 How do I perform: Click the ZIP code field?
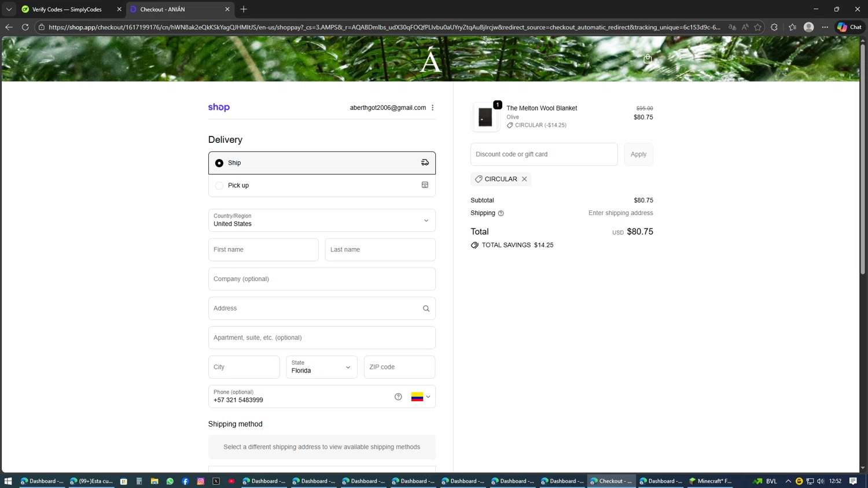(x=399, y=367)
